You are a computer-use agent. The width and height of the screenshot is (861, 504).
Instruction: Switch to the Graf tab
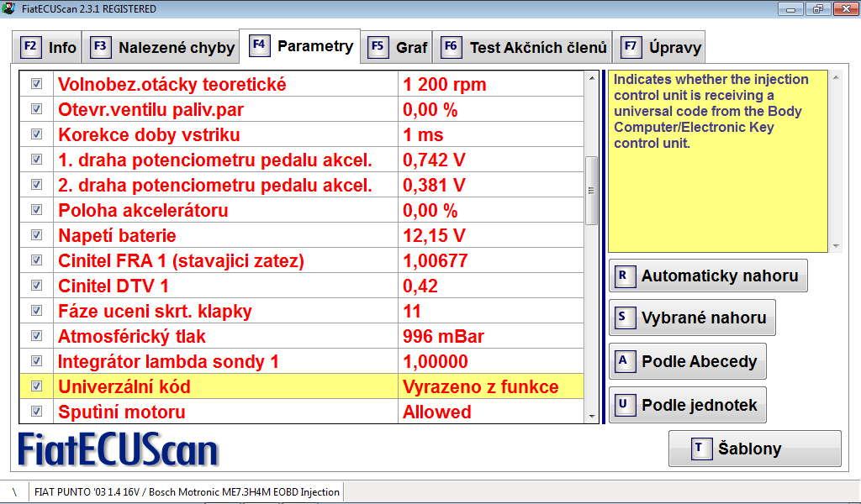pos(411,48)
